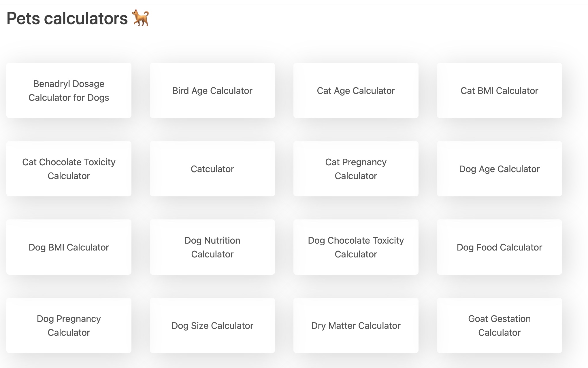Click the "Dog Chocolate Toxicity" text line
This screenshot has height=368, width=588.
coord(356,240)
